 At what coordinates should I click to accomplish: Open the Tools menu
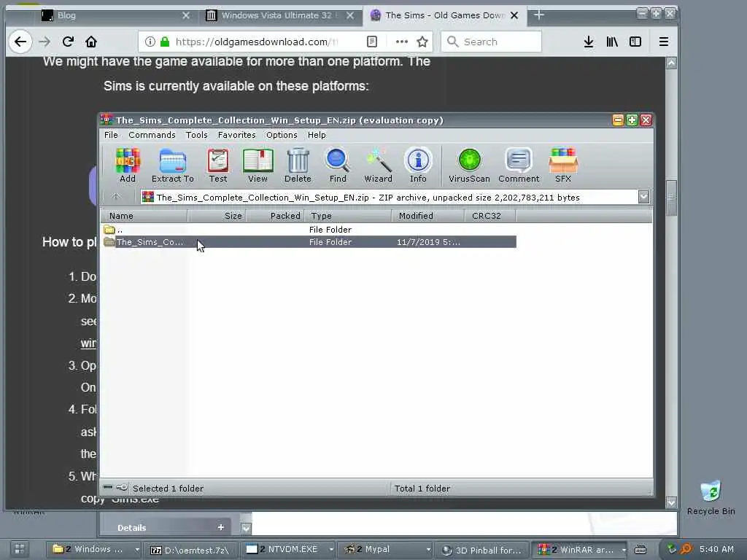pyautogui.click(x=197, y=135)
